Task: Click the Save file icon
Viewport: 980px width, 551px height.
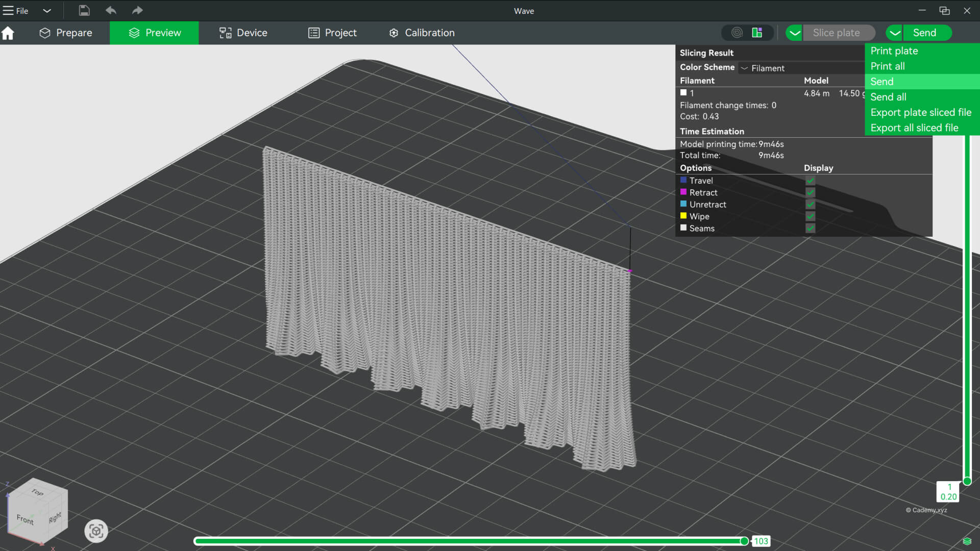Action: click(x=84, y=11)
